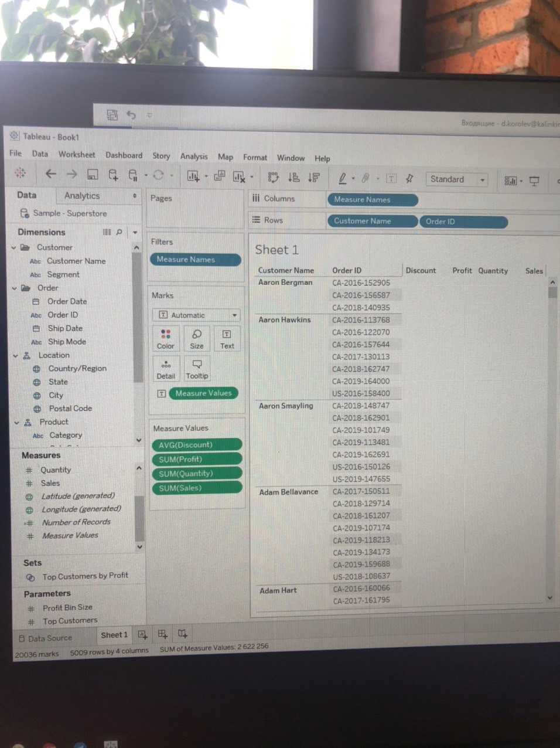Viewport: 560px width, 748px height.
Task: Click the Swap rows and columns icon
Action: click(x=273, y=176)
